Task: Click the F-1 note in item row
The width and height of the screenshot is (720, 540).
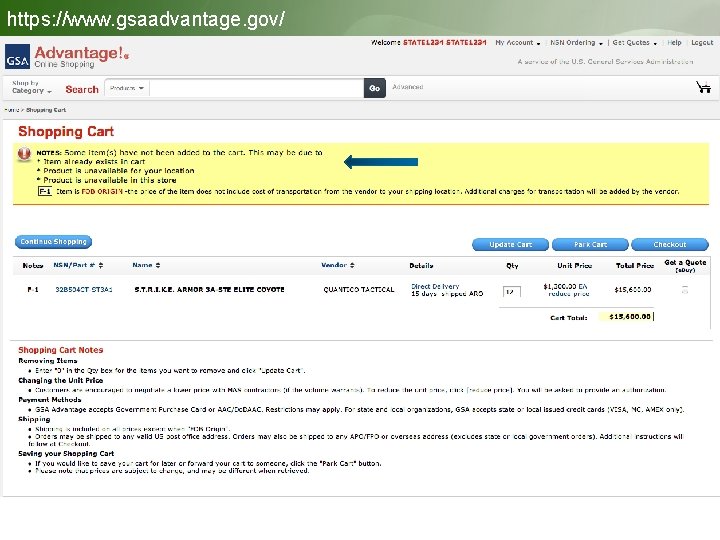Action: click(x=33, y=290)
